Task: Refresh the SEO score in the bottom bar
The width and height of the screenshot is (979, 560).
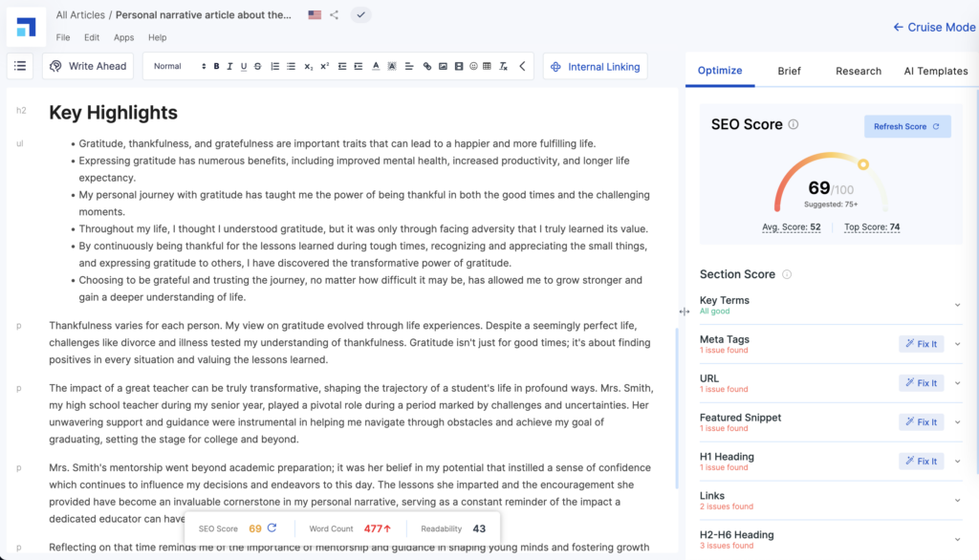Action: point(272,527)
